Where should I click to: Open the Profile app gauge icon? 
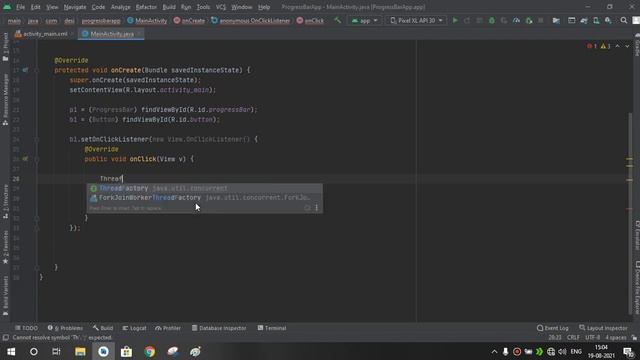point(516,20)
